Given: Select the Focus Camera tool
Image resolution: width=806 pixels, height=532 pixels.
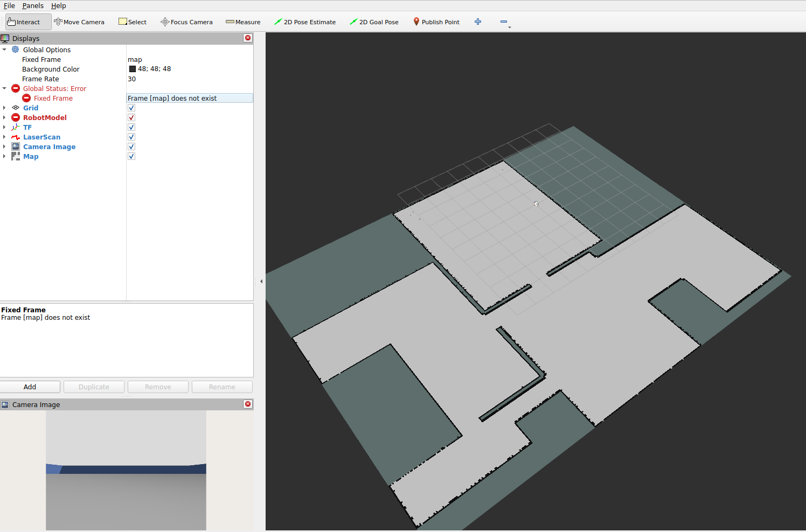Looking at the screenshot, I should (x=186, y=22).
